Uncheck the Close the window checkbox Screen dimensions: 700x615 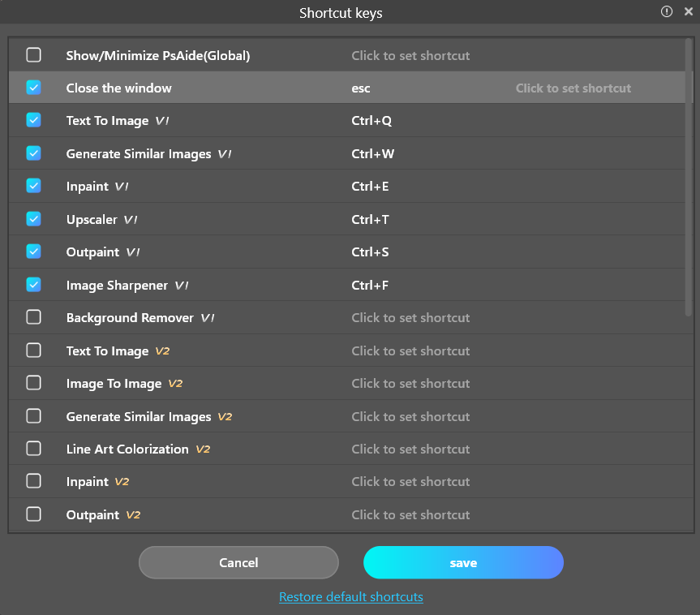pos(33,88)
